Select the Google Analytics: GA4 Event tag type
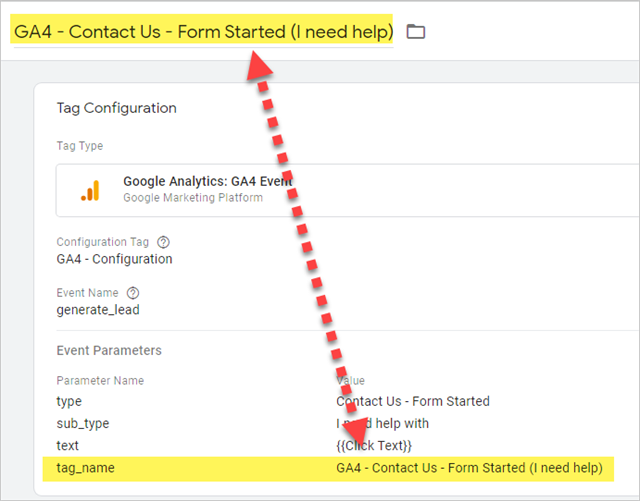 [x=347, y=190]
